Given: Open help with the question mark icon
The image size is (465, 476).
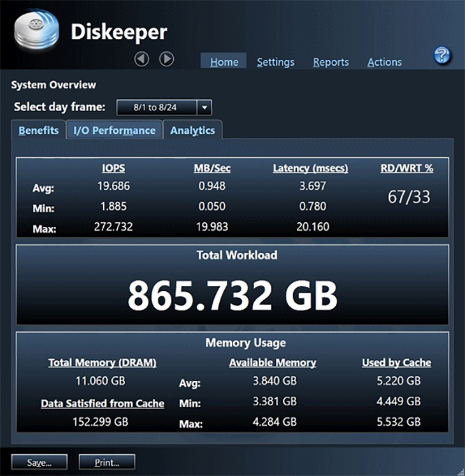Looking at the screenshot, I should pos(442,55).
